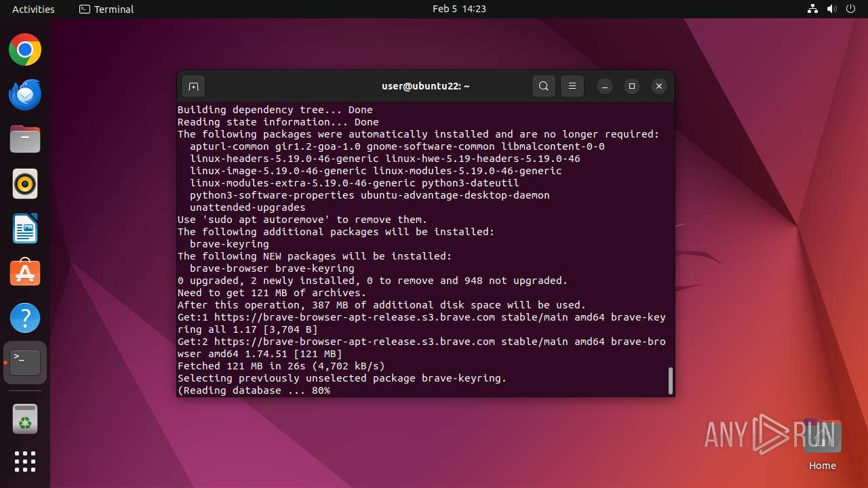This screenshot has width=868, height=488.
Task: Click 'The following additional packages' line
Action: click(336, 232)
